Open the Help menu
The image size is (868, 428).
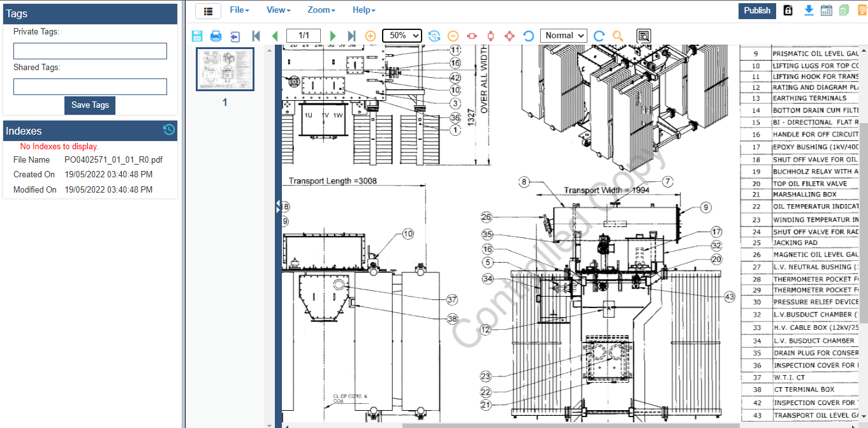pyautogui.click(x=364, y=10)
